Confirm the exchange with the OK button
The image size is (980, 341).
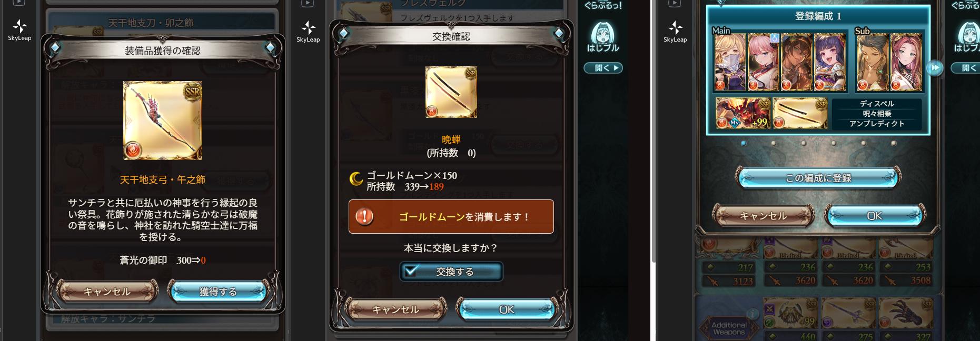click(x=507, y=309)
